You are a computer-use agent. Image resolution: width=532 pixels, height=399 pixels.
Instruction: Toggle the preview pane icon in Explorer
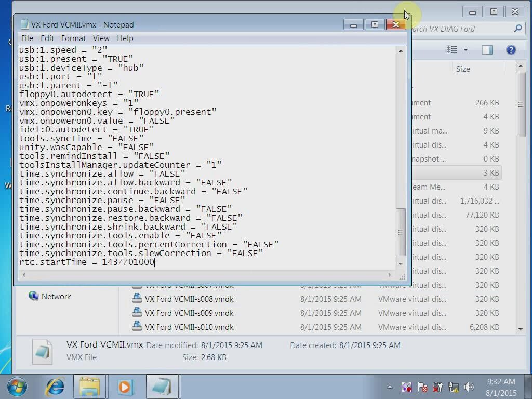[x=487, y=50]
